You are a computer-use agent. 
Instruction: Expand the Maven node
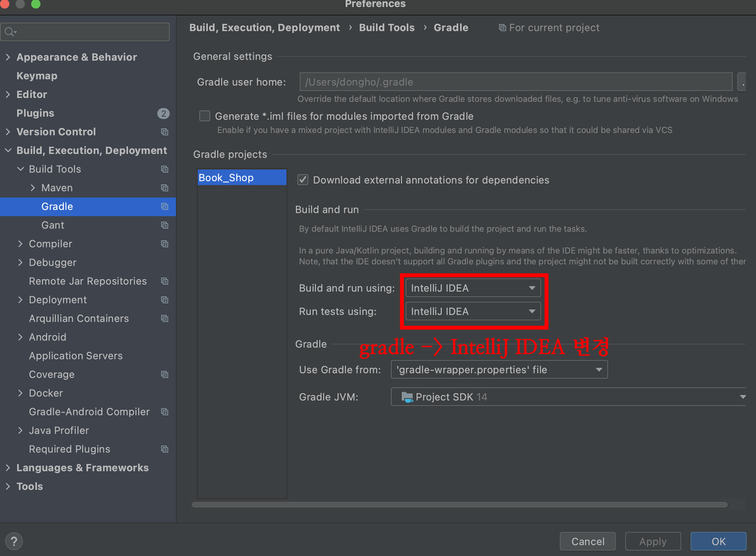pyautogui.click(x=33, y=188)
